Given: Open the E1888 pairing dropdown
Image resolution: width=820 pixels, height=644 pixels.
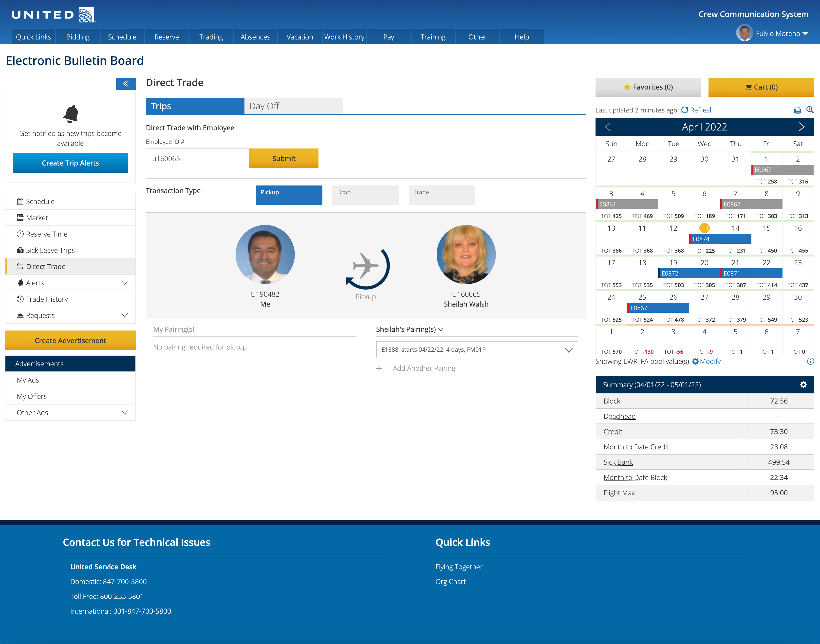Looking at the screenshot, I should tap(477, 350).
